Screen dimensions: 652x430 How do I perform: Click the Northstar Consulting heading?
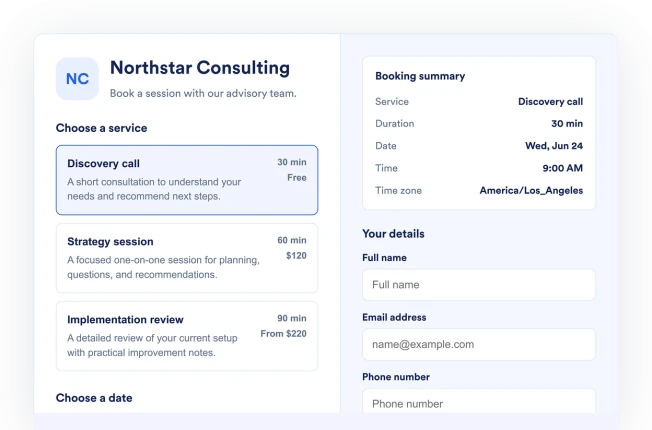click(200, 68)
